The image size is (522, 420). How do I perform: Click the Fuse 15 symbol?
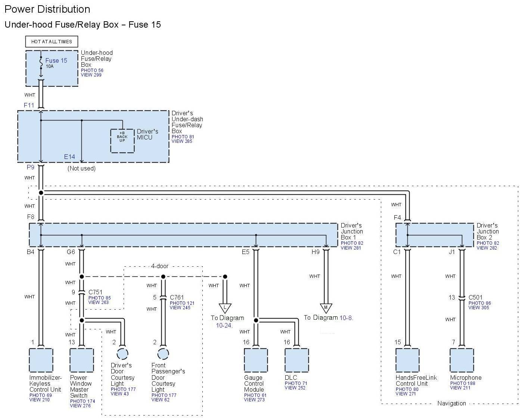pos(41,64)
